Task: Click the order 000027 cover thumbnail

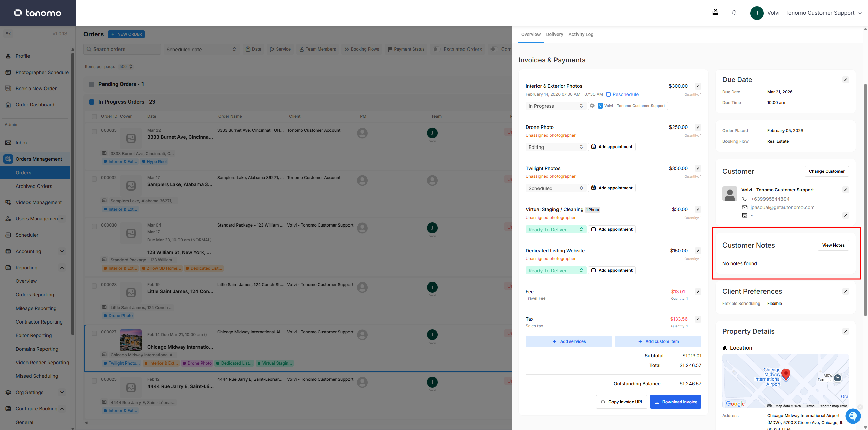Action: [131, 340]
